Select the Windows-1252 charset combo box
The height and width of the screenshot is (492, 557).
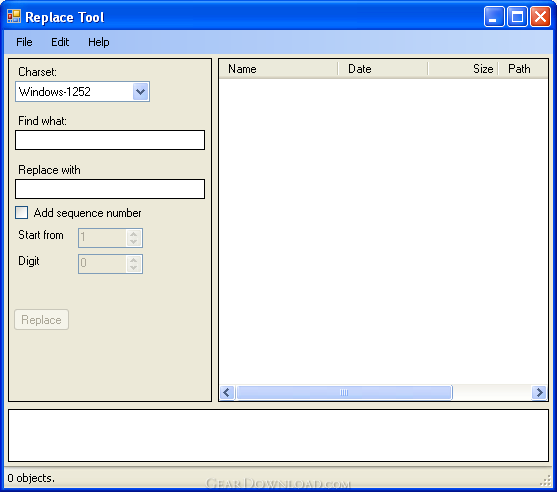tap(82, 92)
